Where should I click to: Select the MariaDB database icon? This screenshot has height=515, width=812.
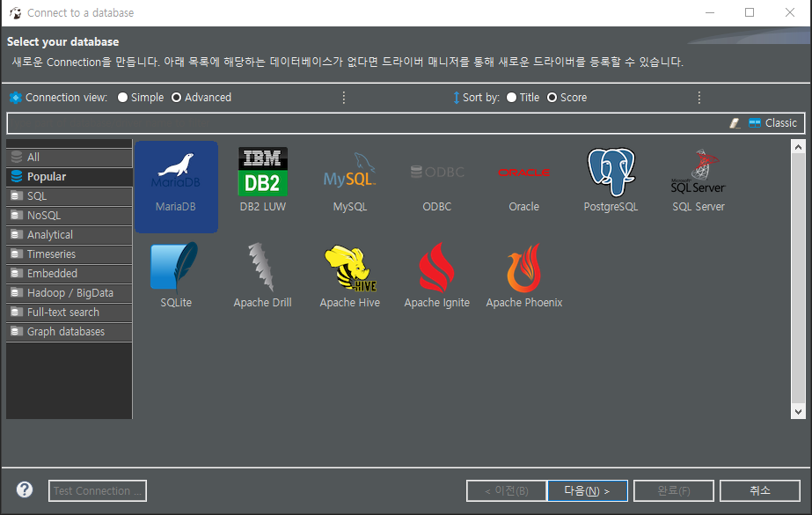coord(176,187)
